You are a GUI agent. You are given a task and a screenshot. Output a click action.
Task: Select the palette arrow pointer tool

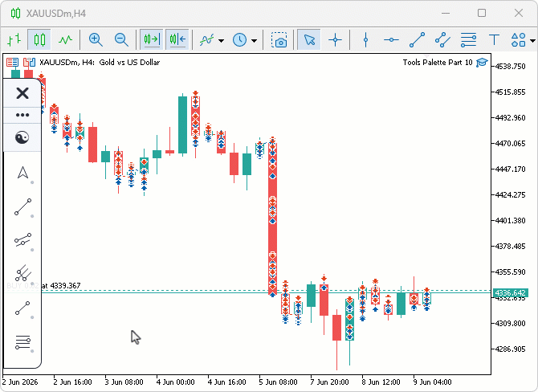[22, 173]
